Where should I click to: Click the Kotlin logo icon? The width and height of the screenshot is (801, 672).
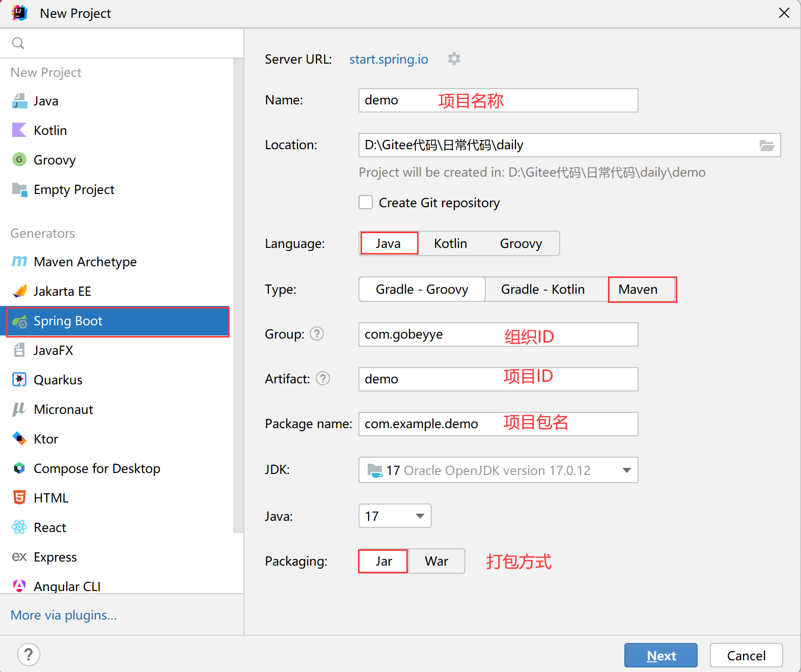[x=19, y=130]
